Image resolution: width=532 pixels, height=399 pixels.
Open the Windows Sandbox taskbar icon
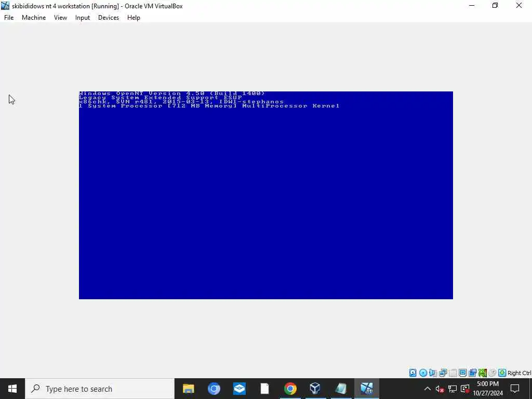point(239,389)
